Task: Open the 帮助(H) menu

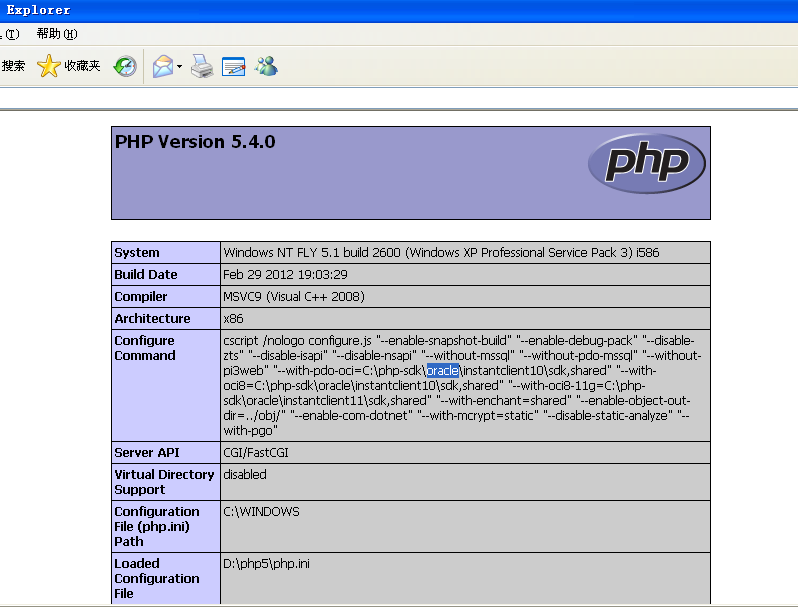Action: [57, 34]
